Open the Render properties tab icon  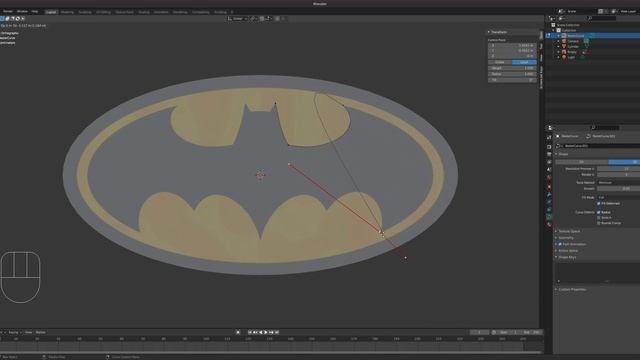[549, 147]
